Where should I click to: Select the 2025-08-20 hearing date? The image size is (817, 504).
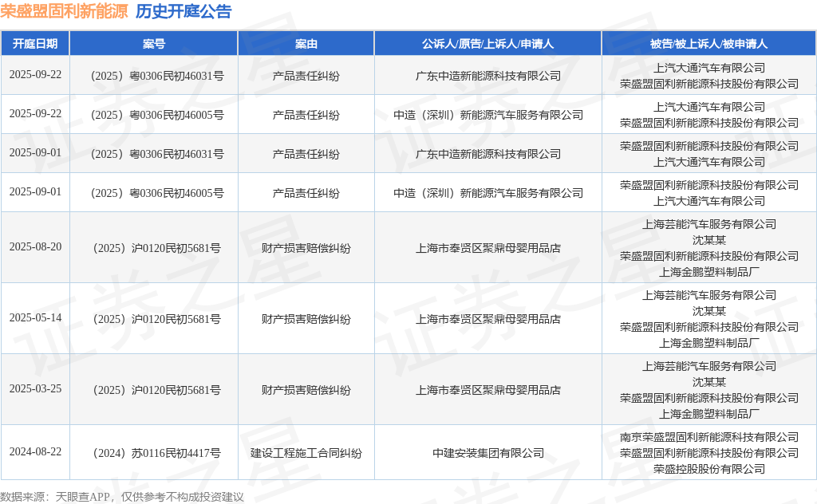tap(35, 246)
